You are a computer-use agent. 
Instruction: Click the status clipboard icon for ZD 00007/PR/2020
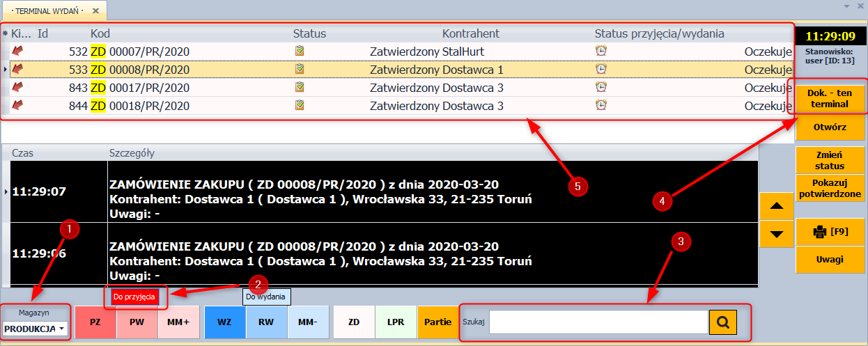point(300,50)
